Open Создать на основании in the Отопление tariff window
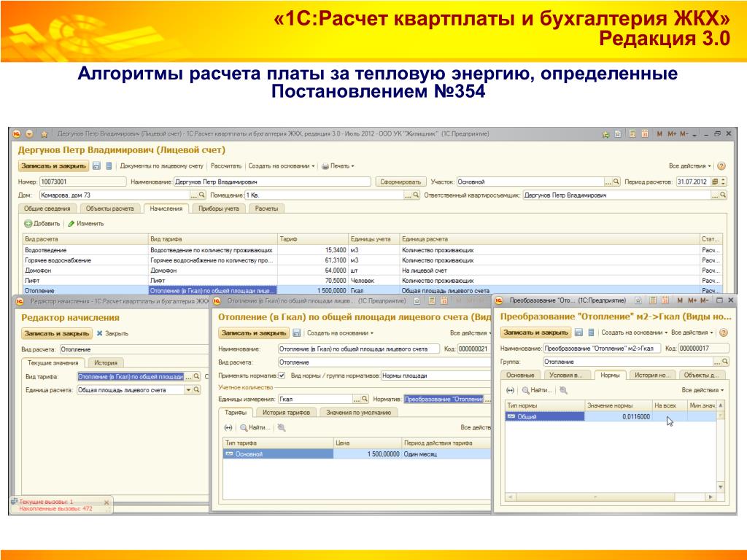 click(x=340, y=332)
